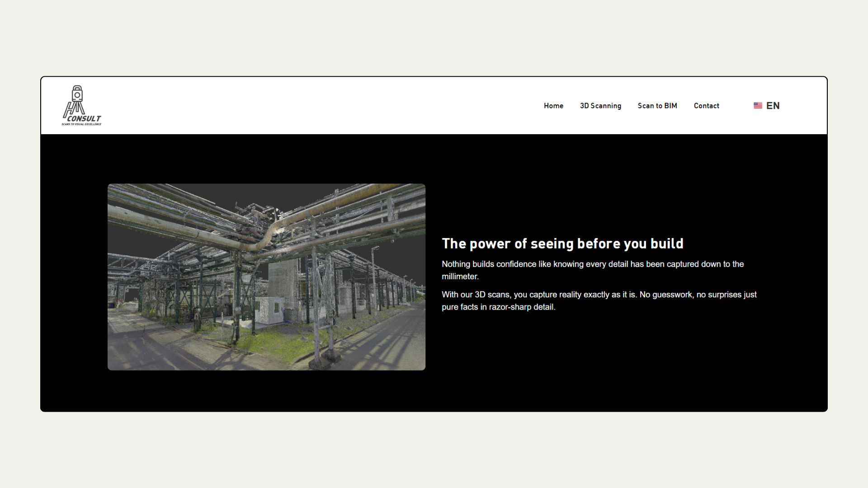Click the HA Consult logo
The height and width of the screenshot is (488, 868).
click(x=81, y=105)
